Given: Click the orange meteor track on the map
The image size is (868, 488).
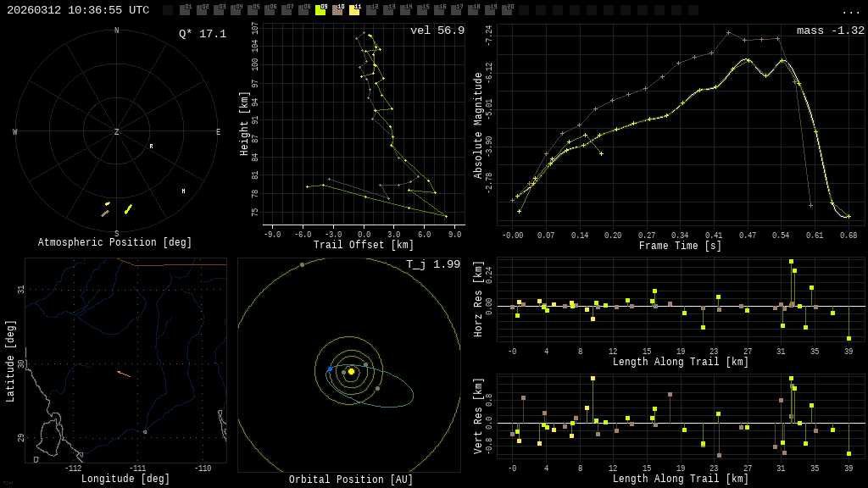Looking at the screenshot, I should [x=124, y=374].
